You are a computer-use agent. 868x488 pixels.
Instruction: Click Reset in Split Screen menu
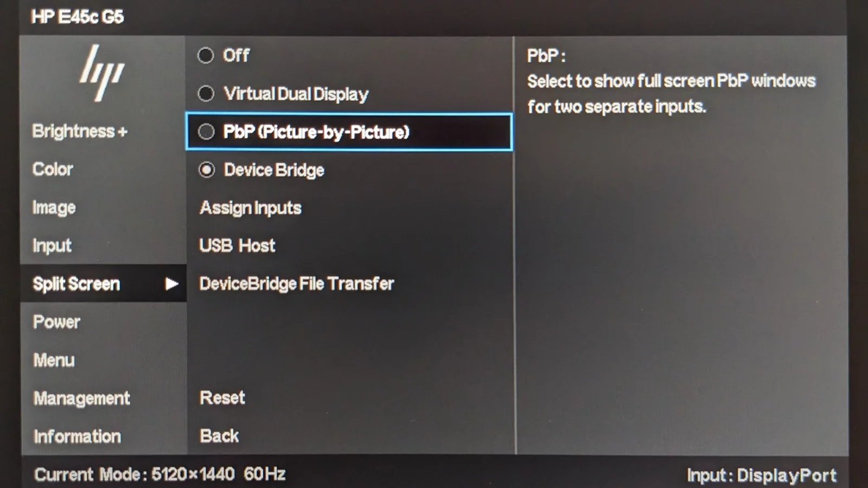[x=222, y=398]
